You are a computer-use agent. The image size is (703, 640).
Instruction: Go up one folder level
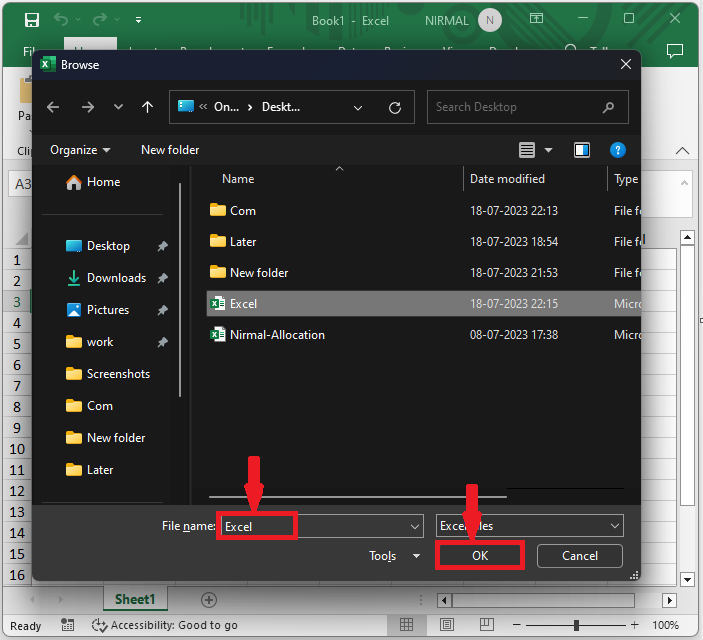click(x=148, y=107)
